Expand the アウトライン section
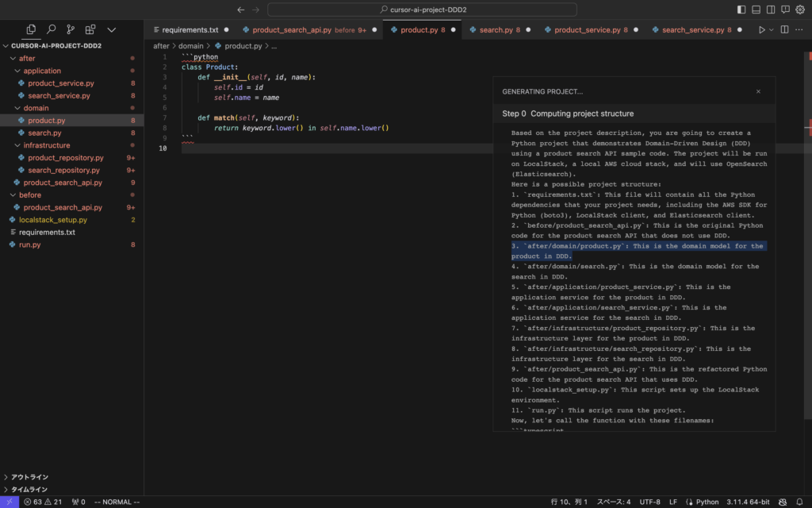The width and height of the screenshot is (812, 508). click(x=29, y=477)
